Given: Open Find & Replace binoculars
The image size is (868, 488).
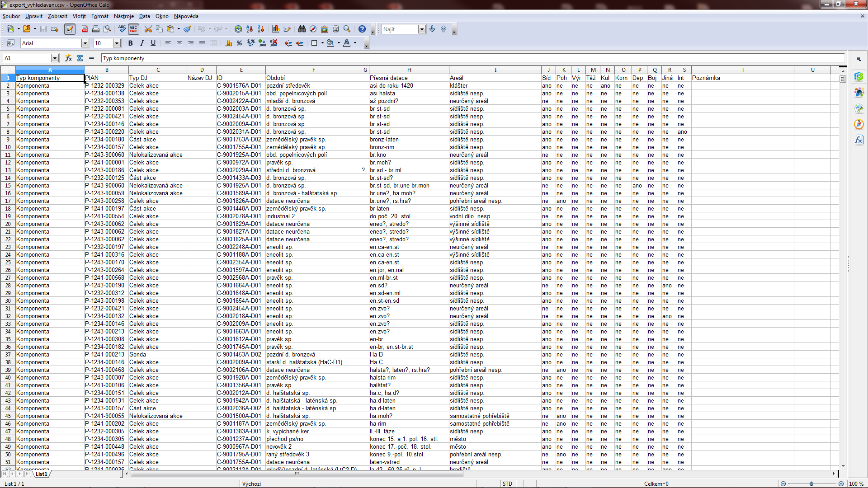Looking at the screenshot, I should 302,29.
